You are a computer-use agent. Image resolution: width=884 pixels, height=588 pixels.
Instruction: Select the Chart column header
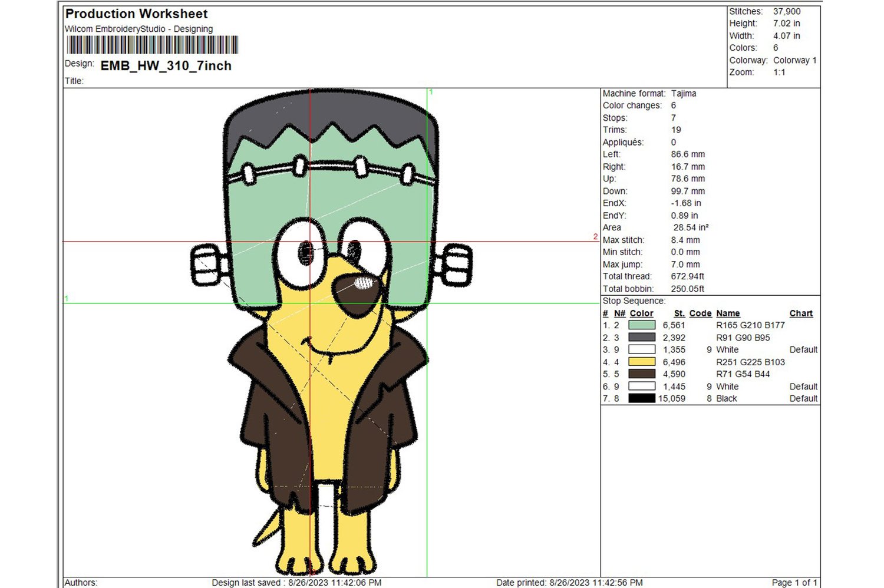pyautogui.click(x=801, y=313)
